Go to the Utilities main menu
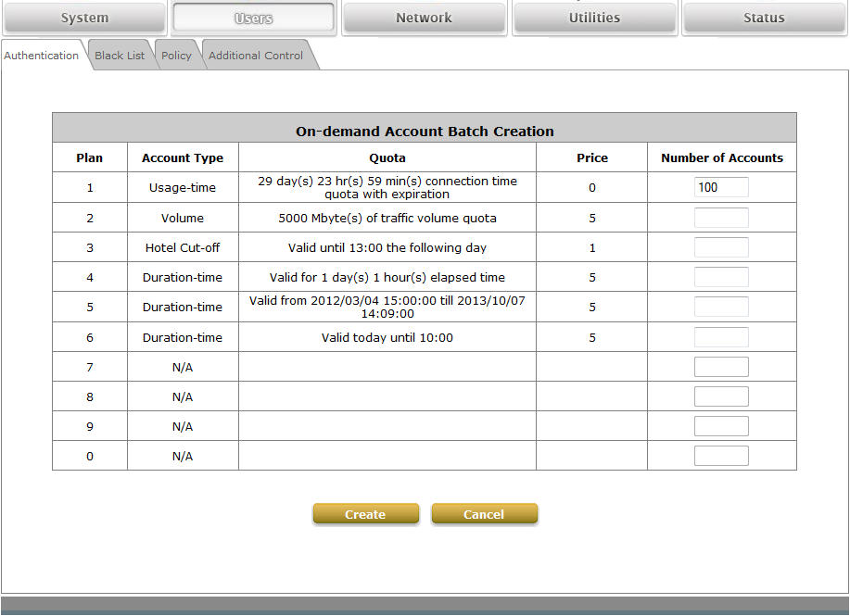 [594, 18]
